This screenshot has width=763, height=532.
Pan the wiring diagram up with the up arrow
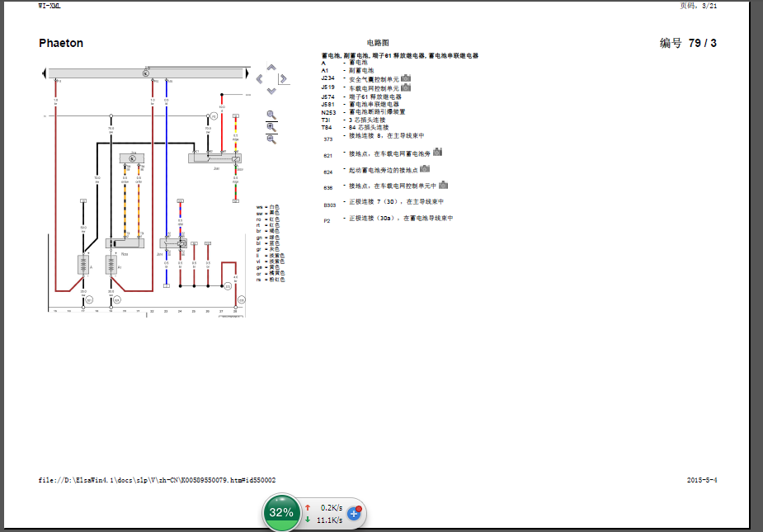[x=271, y=68]
